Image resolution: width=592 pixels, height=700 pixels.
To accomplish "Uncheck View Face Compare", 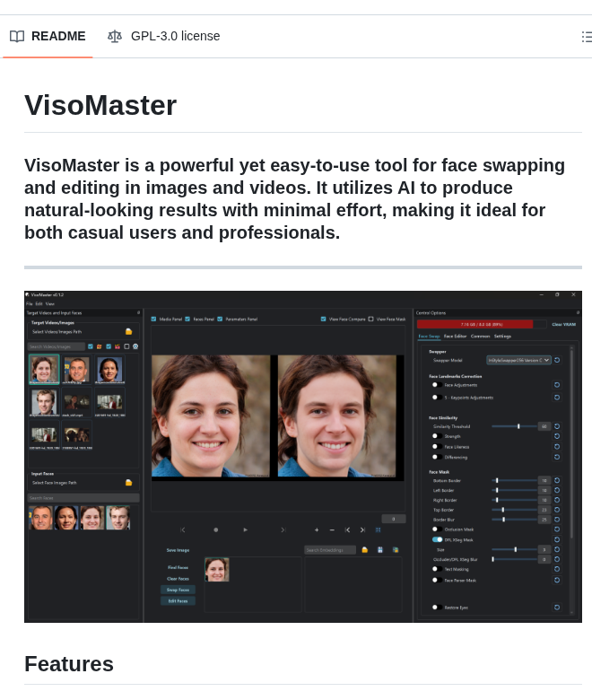I will click(x=324, y=319).
